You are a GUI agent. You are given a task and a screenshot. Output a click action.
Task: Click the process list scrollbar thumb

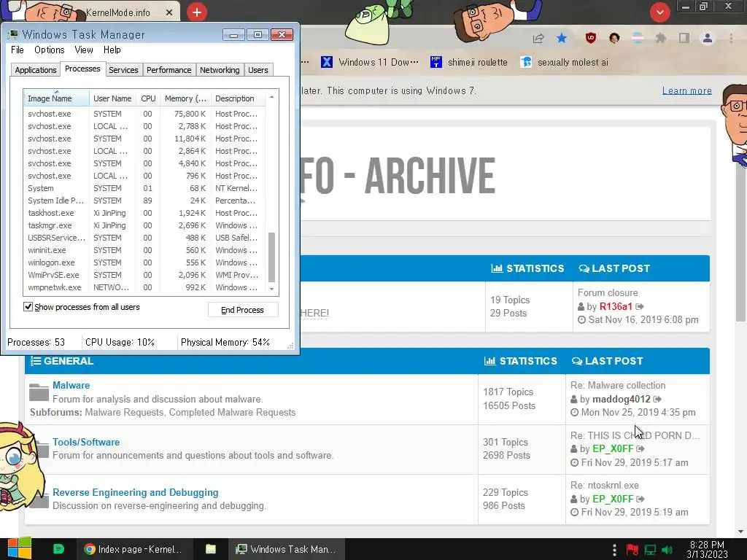(271, 257)
